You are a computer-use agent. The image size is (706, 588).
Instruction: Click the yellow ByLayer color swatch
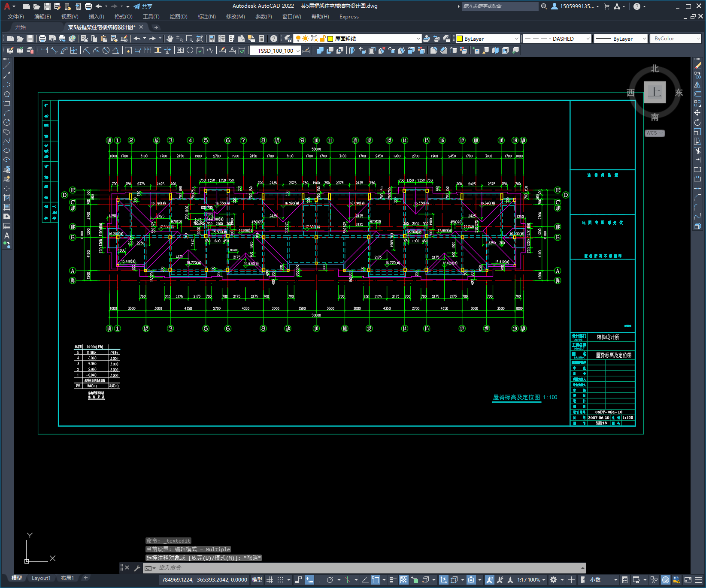point(460,39)
